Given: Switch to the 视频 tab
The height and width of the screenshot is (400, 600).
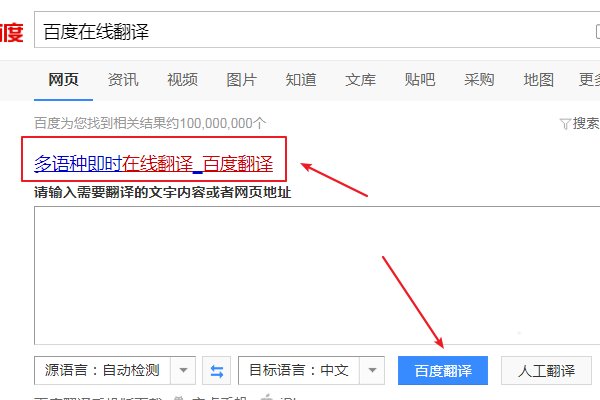Looking at the screenshot, I should [182, 80].
